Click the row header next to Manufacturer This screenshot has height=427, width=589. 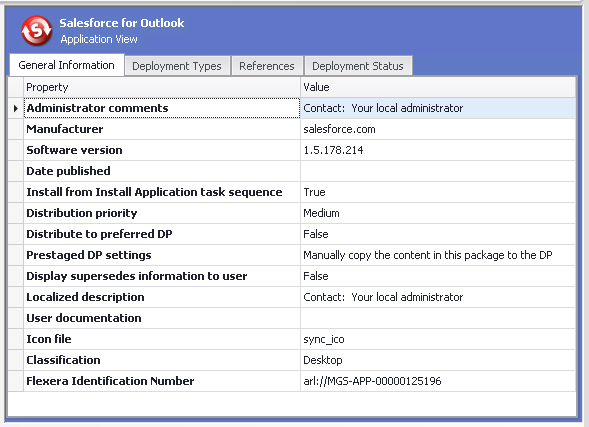pos(16,129)
